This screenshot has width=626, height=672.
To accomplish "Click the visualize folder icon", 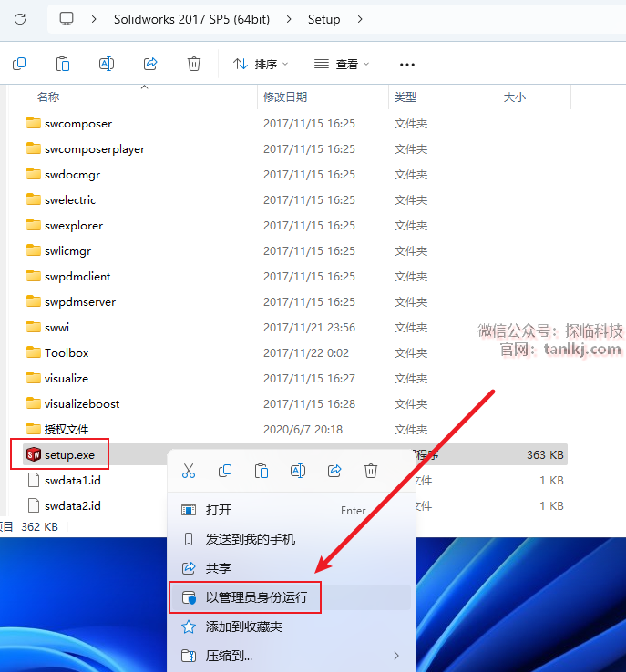I will (x=34, y=378).
